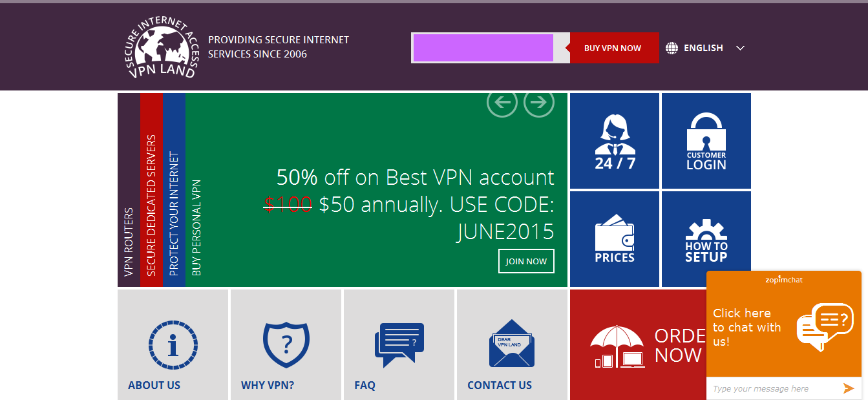Click the Join Now button
The width and height of the screenshot is (868, 400).
[526, 261]
